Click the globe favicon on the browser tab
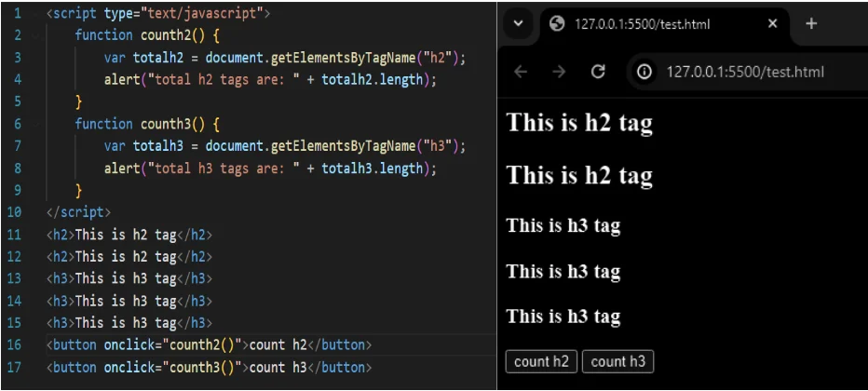The image size is (868, 391). coord(558,24)
